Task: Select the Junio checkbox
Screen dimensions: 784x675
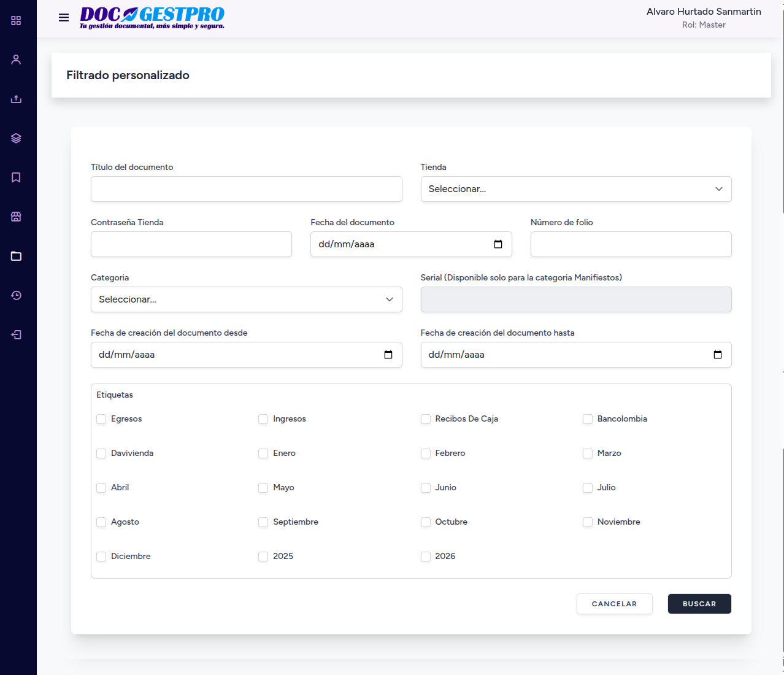Action: coord(426,488)
